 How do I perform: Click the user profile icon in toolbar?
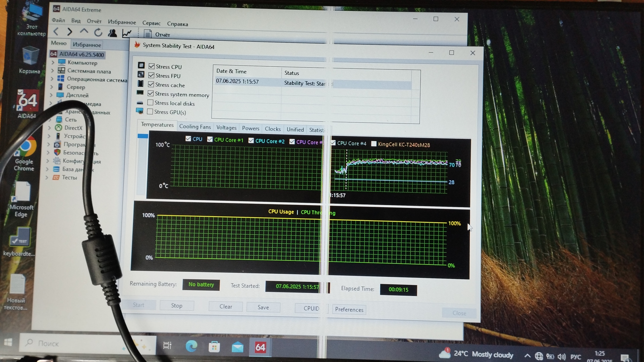(112, 33)
